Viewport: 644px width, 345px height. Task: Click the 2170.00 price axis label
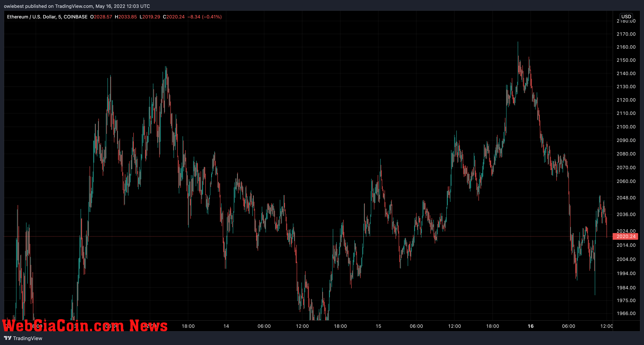[626, 34]
